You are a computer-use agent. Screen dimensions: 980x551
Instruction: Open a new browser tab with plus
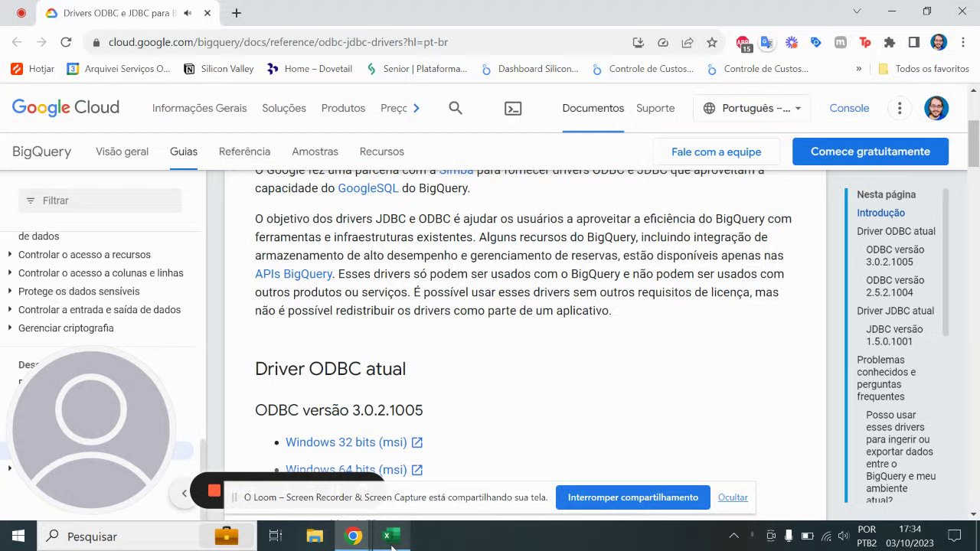click(237, 13)
